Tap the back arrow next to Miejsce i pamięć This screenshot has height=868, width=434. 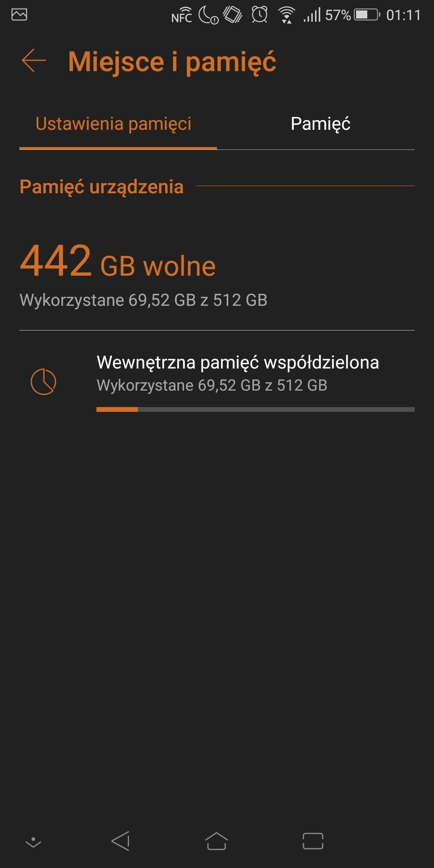pyautogui.click(x=34, y=61)
